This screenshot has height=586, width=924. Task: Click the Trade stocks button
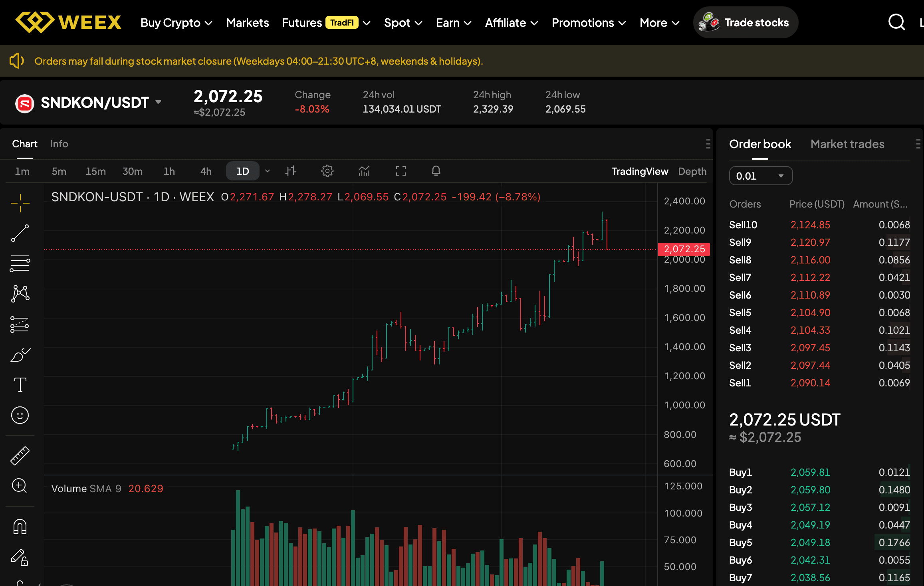coord(746,22)
